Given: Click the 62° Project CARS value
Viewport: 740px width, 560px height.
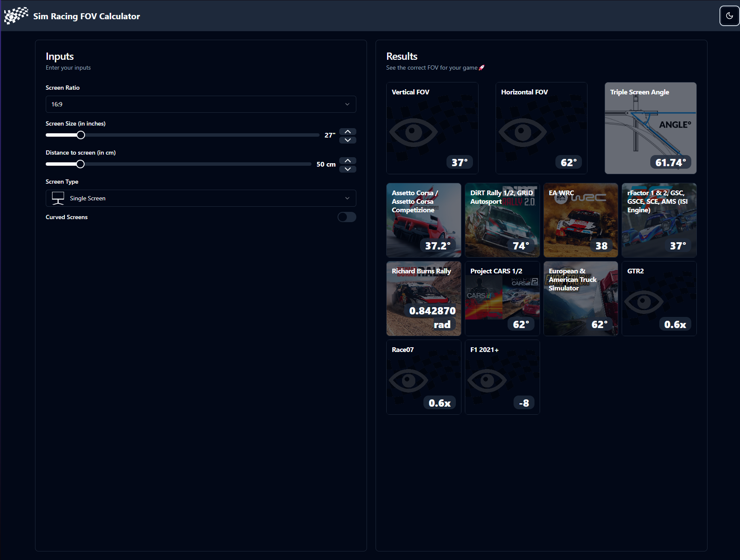Looking at the screenshot, I should (x=521, y=324).
